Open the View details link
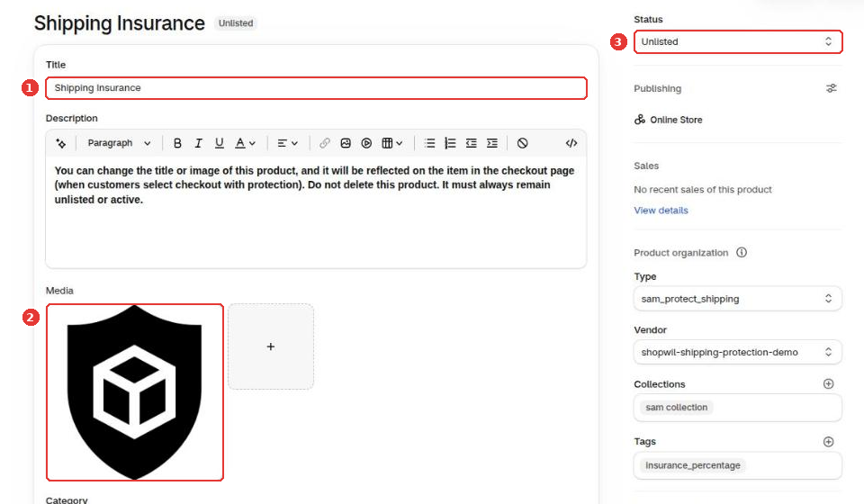 (x=661, y=211)
